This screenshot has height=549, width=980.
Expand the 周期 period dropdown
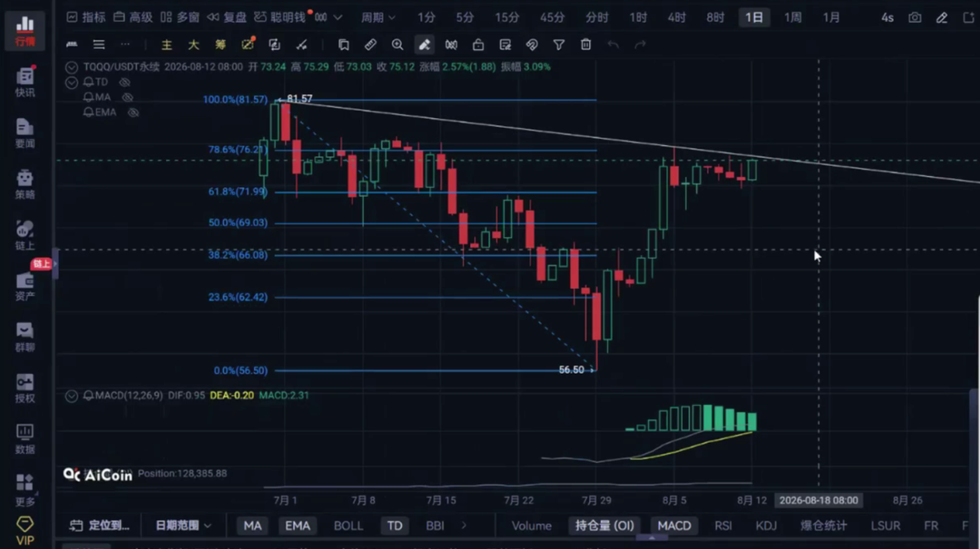(378, 17)
